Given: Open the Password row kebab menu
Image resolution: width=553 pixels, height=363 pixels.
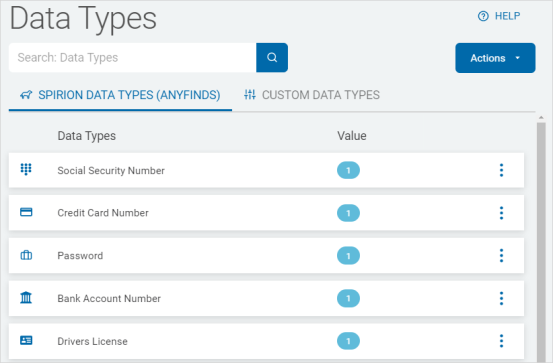Looking at the screenshot, I should [501, 256].
